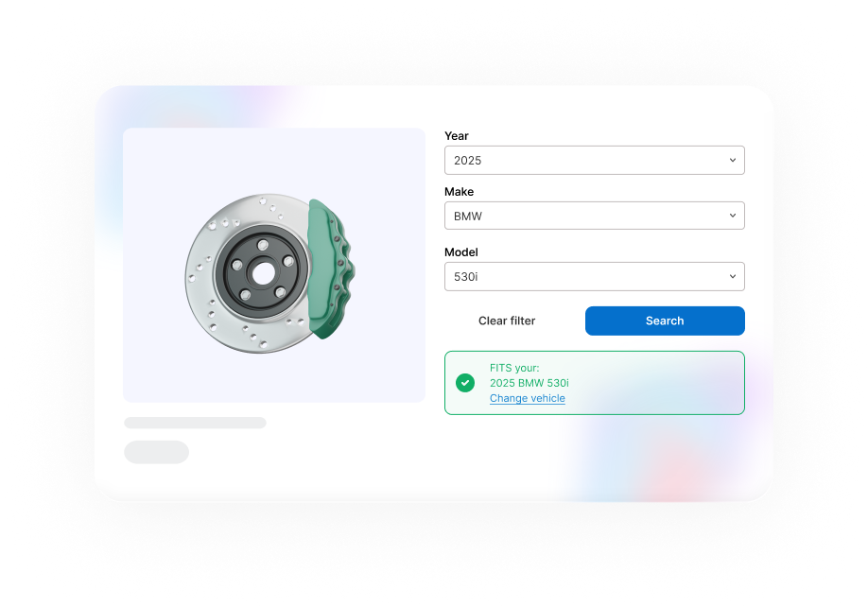The width and height of the screenshot is (868, 607).
Task: Click the long gray product title placeholder
Action: coord(195,423)
